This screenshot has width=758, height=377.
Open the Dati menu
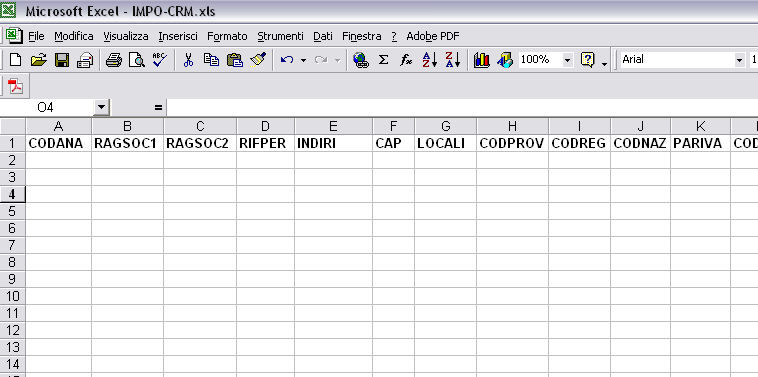click(x=323, y=36)
